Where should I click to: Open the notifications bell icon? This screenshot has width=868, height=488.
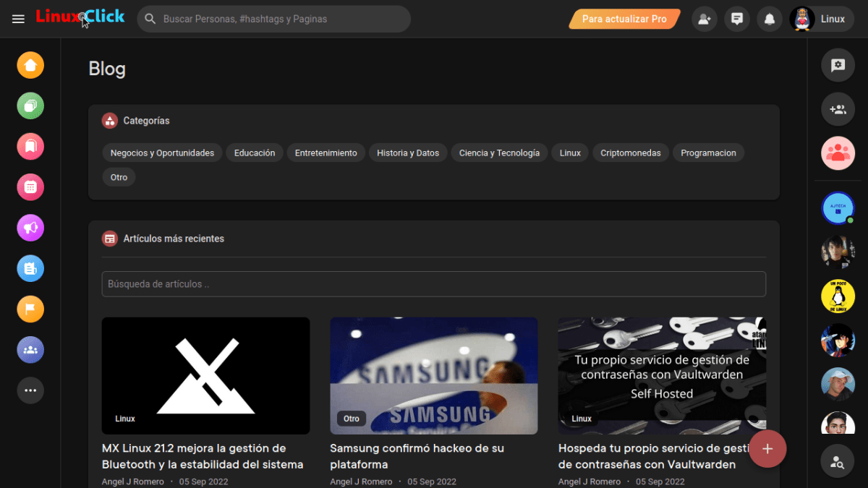770,19
